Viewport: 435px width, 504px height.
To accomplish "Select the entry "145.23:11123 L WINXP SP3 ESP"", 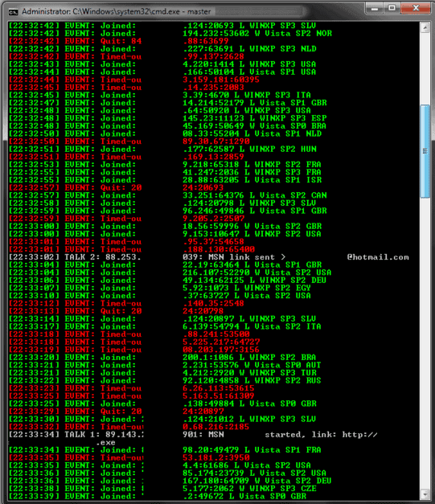I will pyautogui.click(x=255, y=118).
